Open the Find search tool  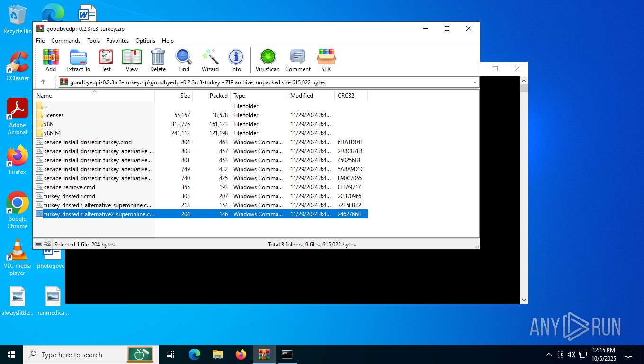184,60
